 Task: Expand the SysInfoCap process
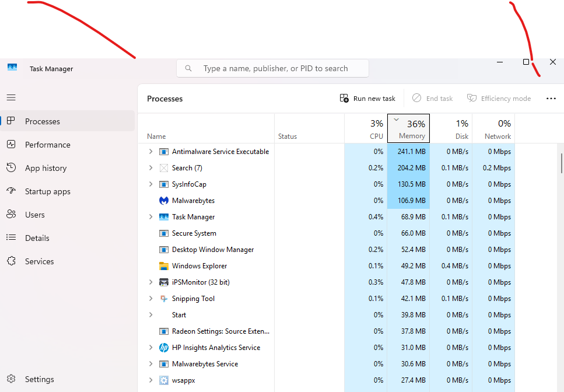pos(150,184)
